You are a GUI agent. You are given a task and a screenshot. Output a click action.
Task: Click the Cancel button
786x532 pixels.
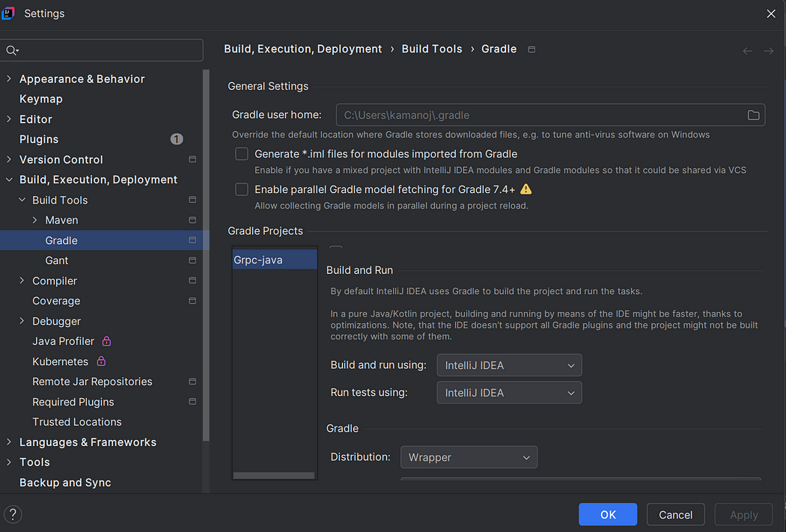coord(676,515)
